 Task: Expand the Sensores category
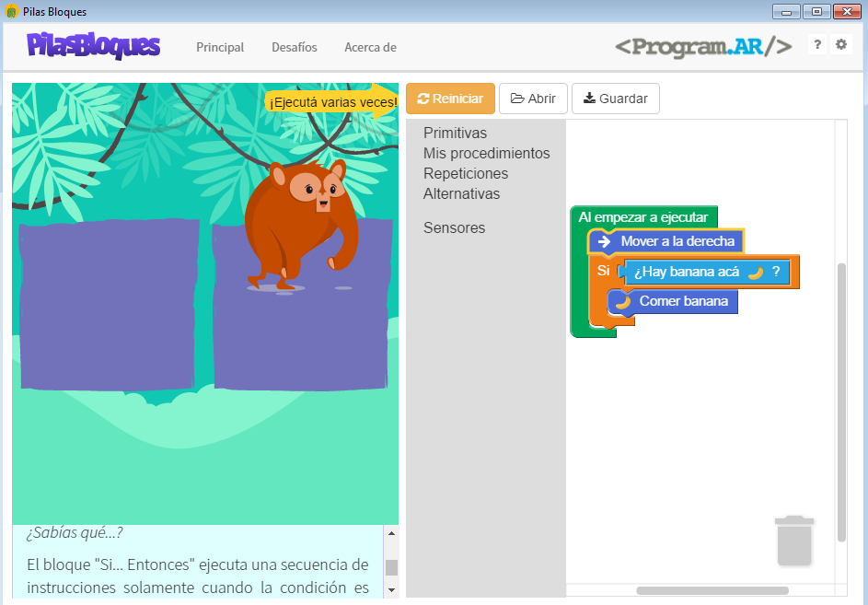[454, 227]
